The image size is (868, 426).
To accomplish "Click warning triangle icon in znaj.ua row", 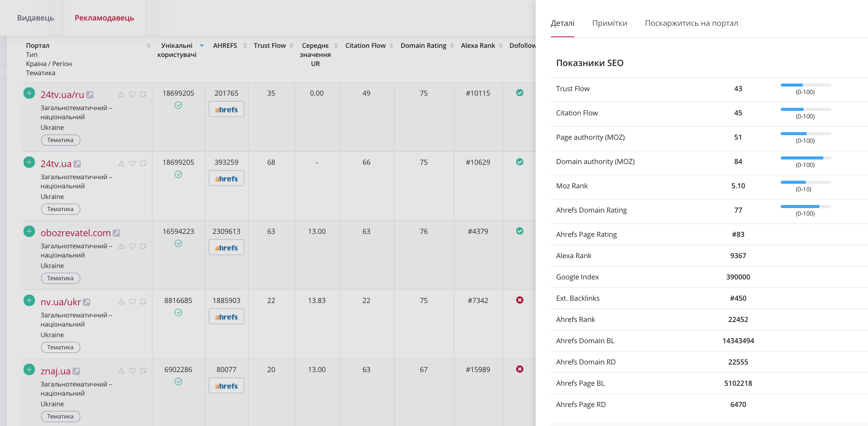I will [x=121, y=371].
